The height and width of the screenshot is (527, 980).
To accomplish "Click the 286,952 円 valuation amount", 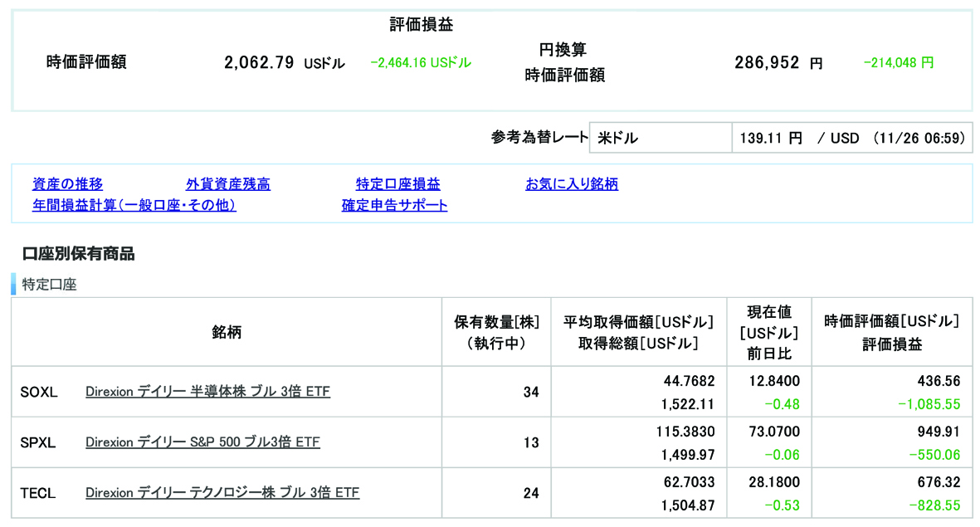I will coord(778,62).
